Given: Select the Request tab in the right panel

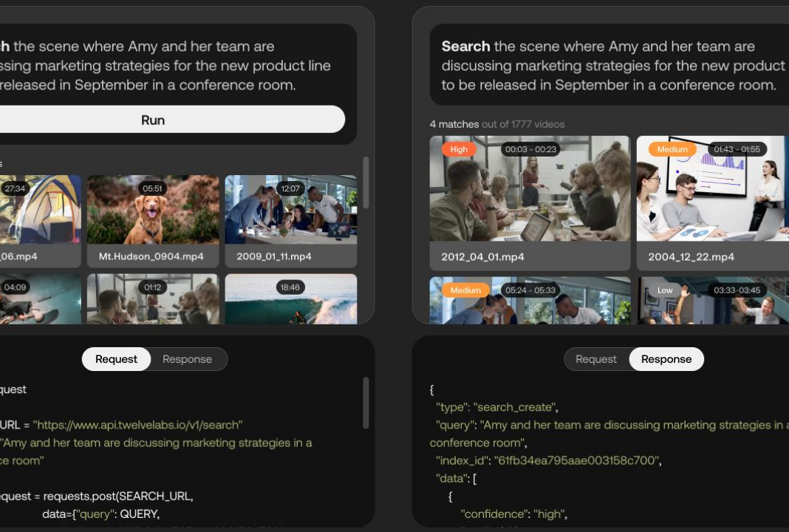Looking at the screenshot, I should point(595,359).
